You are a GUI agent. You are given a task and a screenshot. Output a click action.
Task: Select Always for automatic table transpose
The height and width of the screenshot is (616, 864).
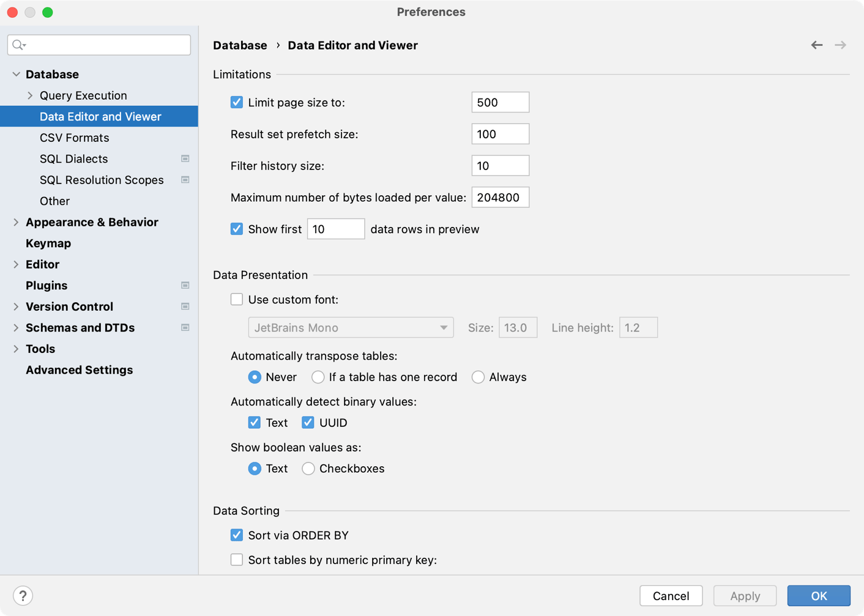478,377
